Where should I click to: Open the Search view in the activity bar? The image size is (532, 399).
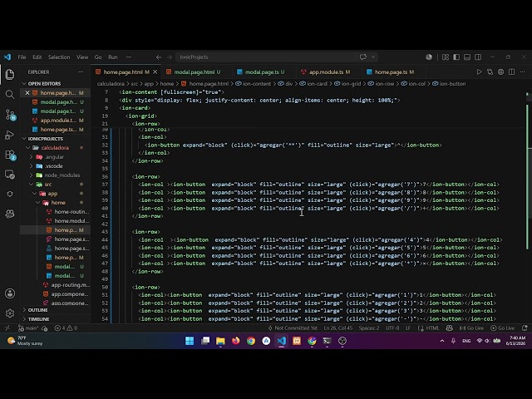tap(10, 94)
